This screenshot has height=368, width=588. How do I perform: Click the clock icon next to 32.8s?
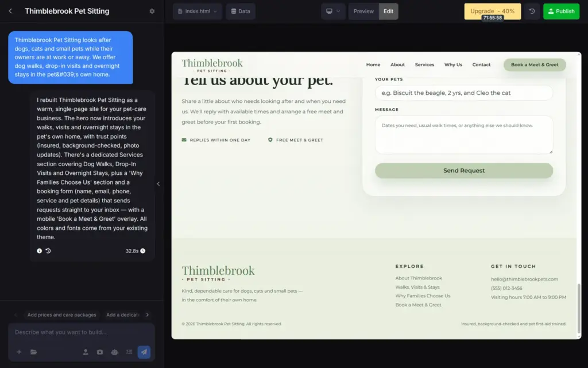(143, 251)
